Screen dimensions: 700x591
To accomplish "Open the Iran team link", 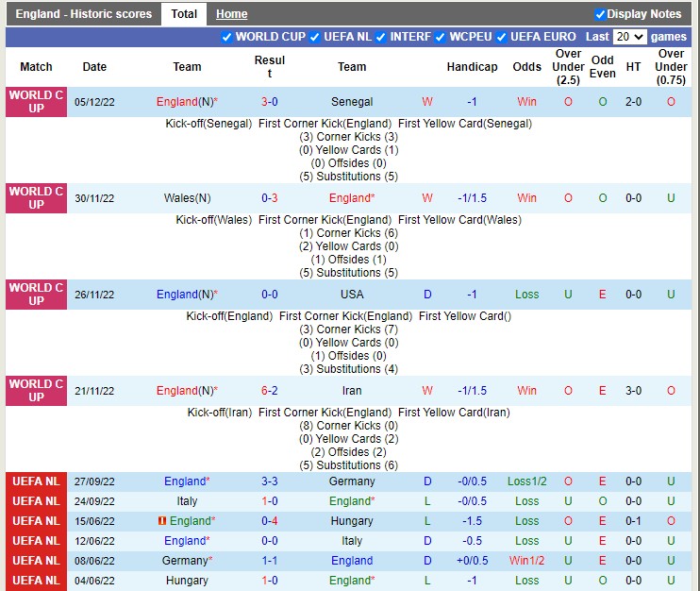I will pos(352,391).
